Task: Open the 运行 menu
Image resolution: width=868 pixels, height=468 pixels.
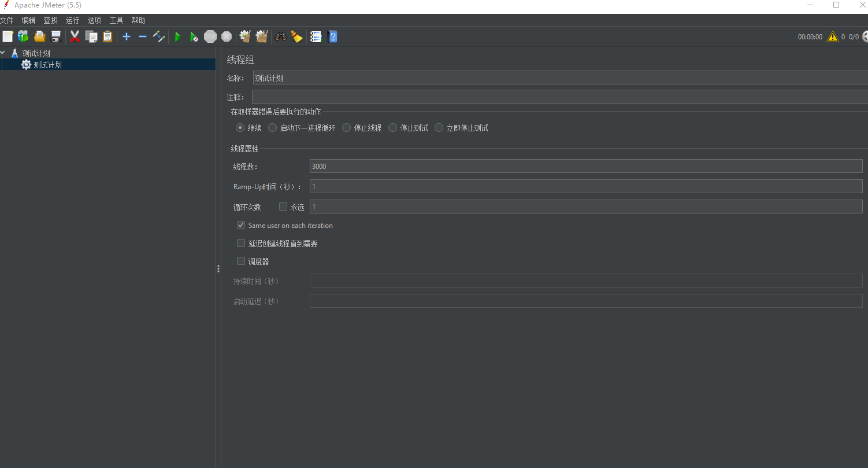Action: coord(72,20)
